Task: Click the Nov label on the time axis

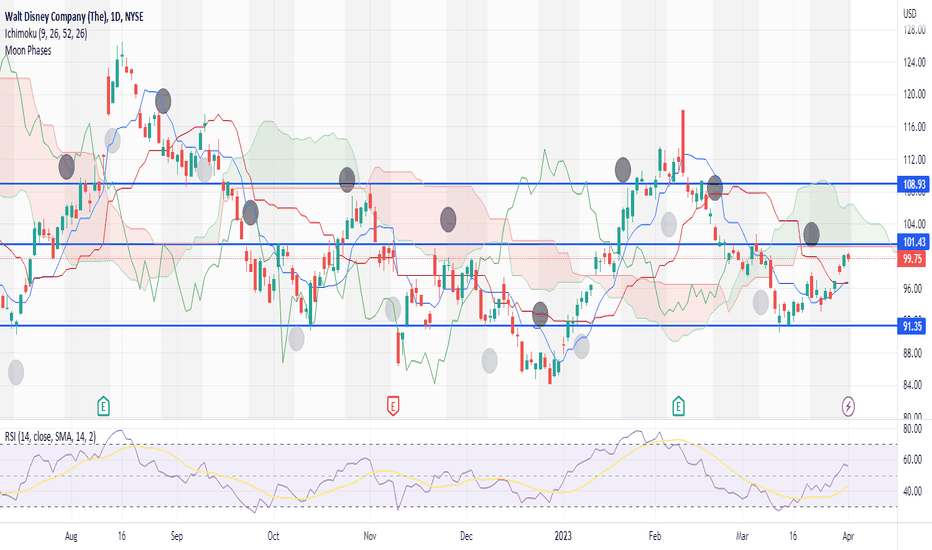Action: (x=370, y=536)
